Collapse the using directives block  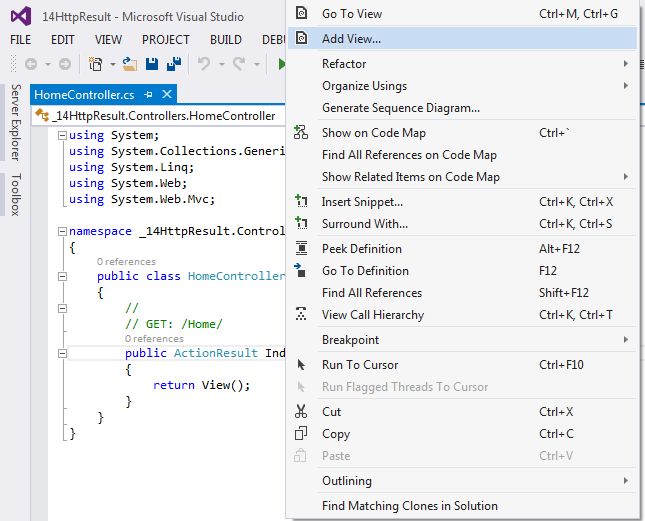63,136
